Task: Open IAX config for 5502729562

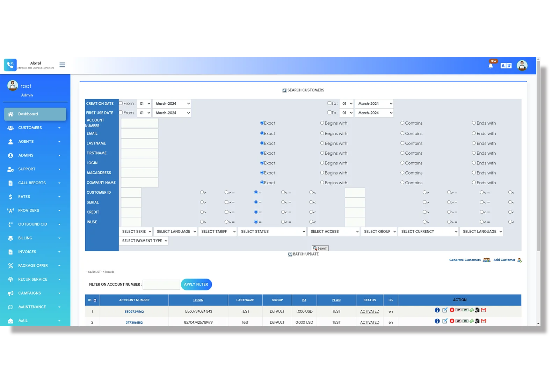Action: 465,310
